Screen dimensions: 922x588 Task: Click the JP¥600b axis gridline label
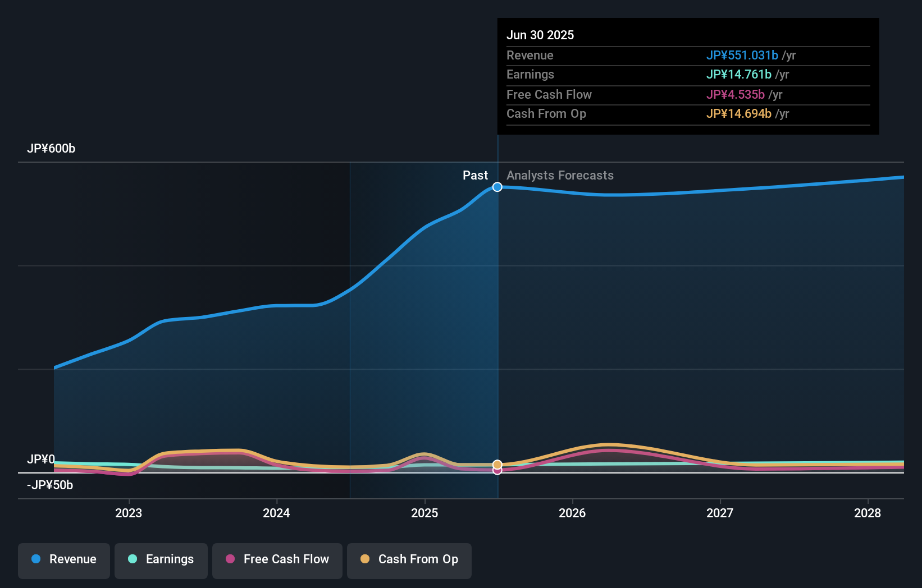click(51, 149)
